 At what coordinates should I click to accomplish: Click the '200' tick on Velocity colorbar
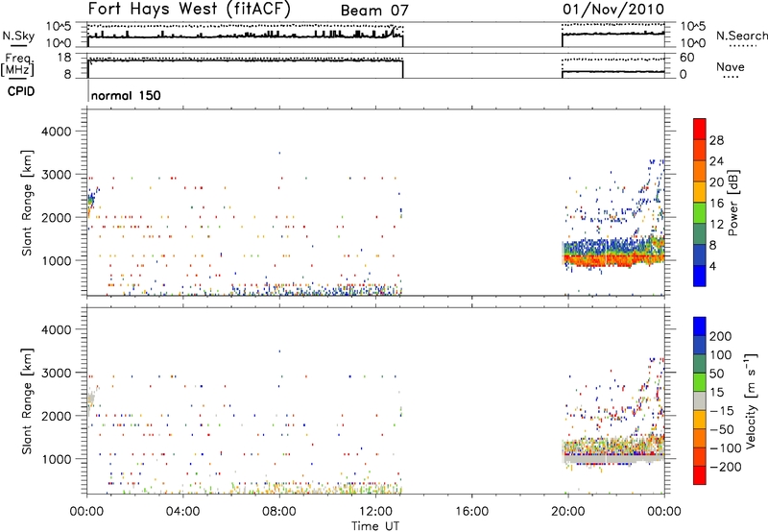click(721, 336)
